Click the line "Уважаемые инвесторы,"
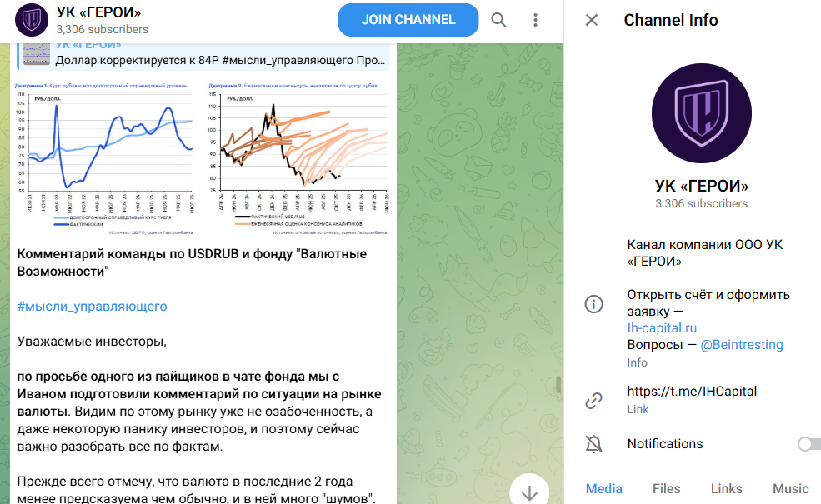Image resolution: width=821 pixels, height=504 pixels. click(92, 342)
